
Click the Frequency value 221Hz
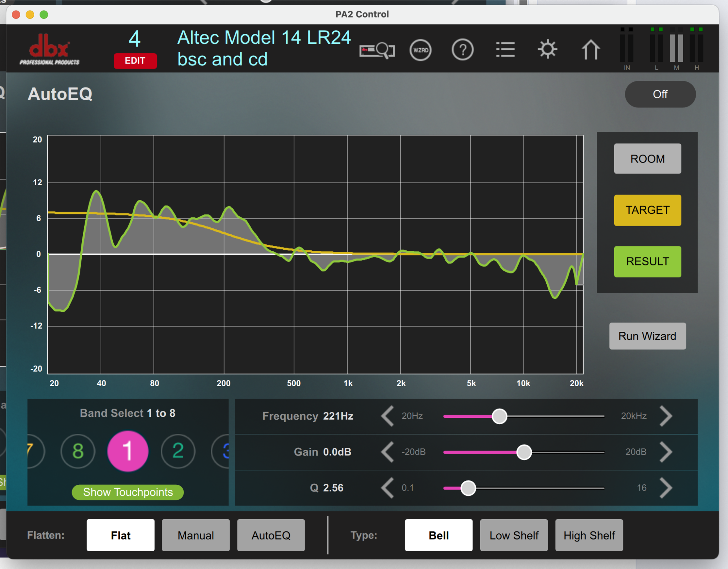coord(338,416)
